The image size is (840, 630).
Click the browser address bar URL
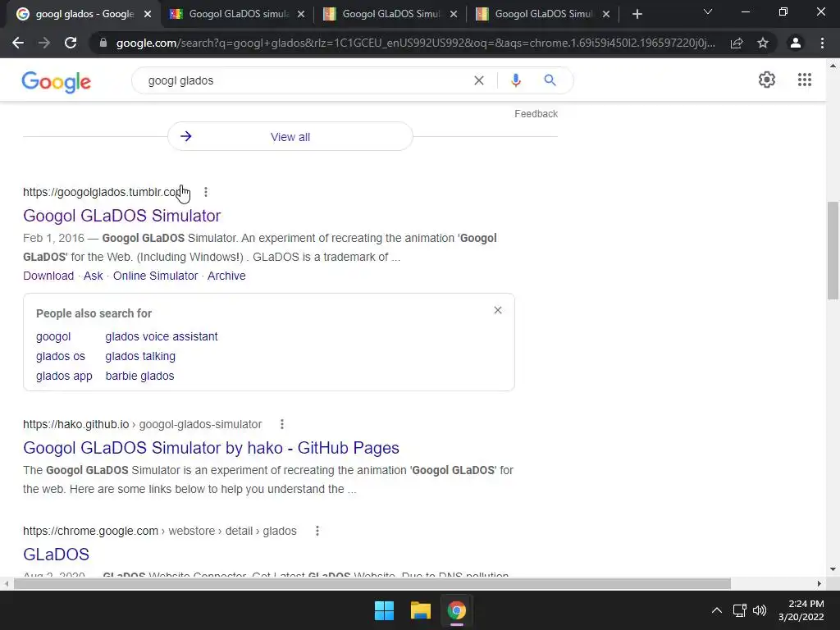point(415,43)
